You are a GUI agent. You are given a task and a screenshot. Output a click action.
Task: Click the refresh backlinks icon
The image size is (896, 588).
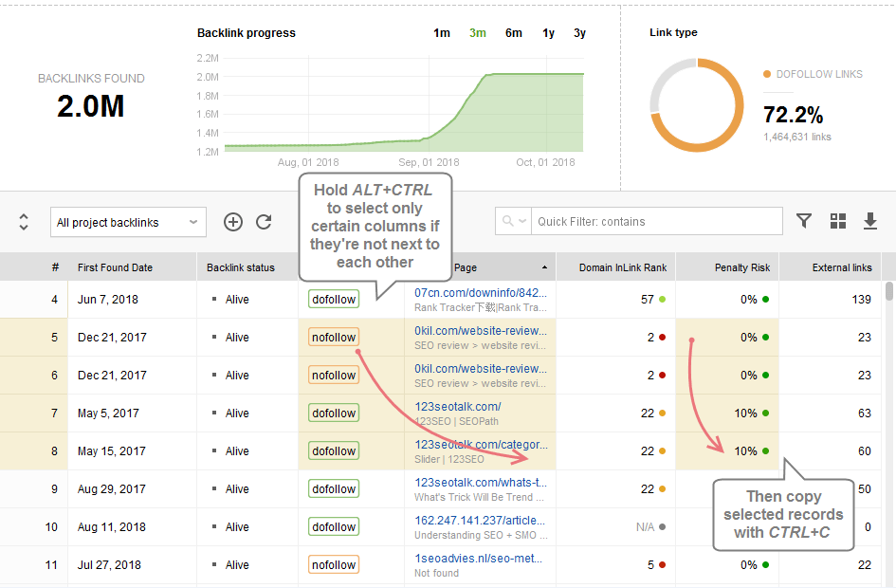[264, 222]
